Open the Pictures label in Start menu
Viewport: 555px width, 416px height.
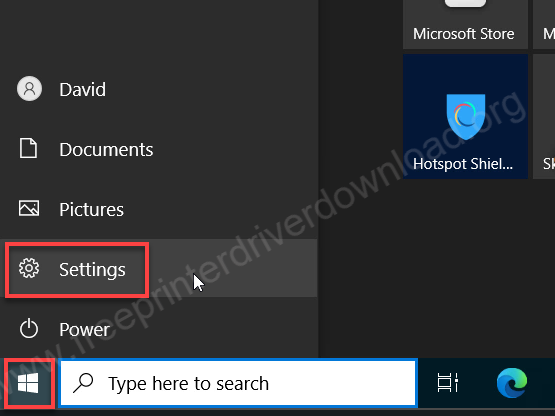tap(91, 210)
